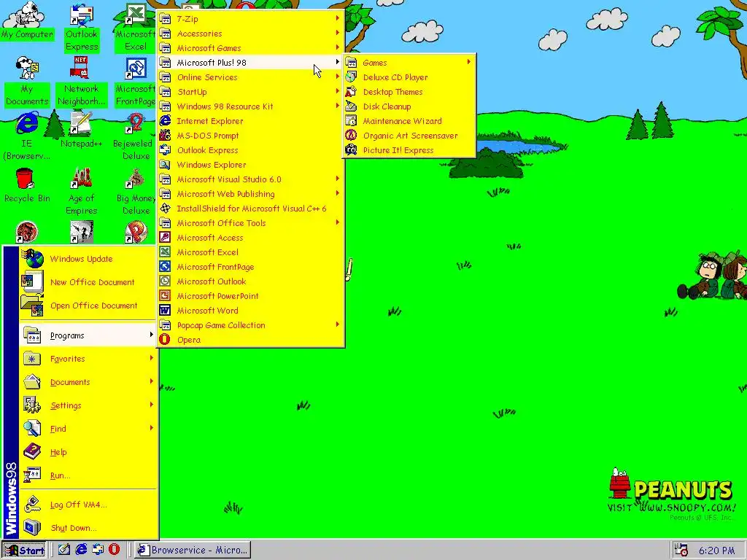
Task: Launch Big Money Deluxe desktop shortcut
Action: point(135,191)
